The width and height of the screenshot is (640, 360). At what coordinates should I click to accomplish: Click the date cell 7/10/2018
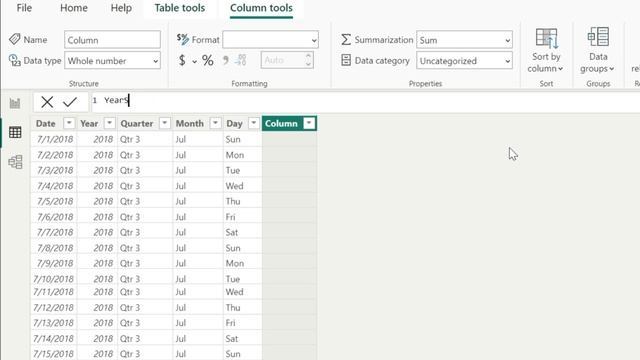53,279
